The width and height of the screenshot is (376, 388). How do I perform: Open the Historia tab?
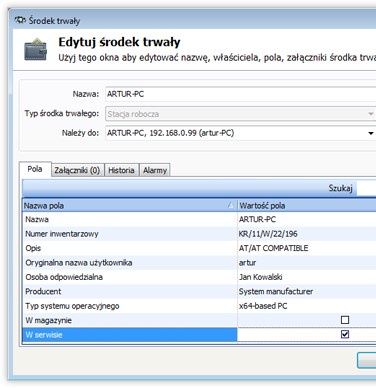121,170
